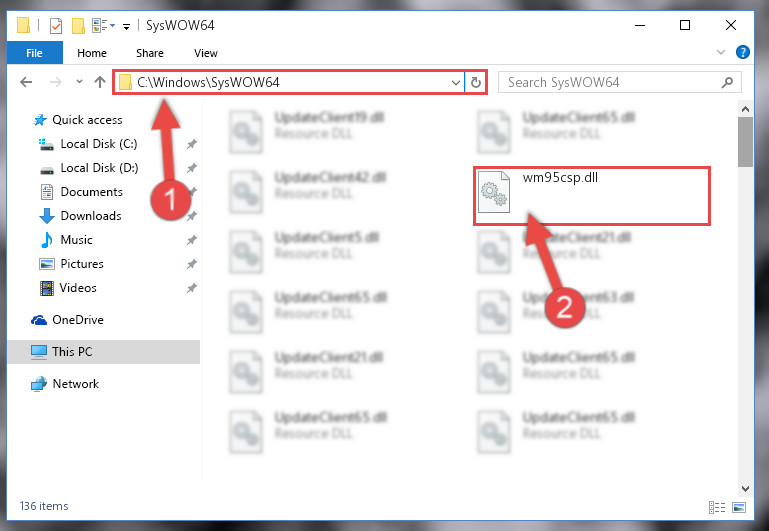Click the Back navigation arrow
Screen dimensions: 769x531
(x=26, y=82)
